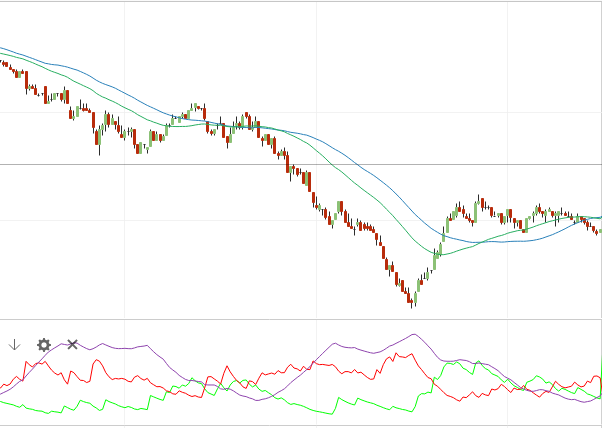602x428 pixels.
Task: Click the long lower wick candle near left
Action: (x=99, y=140)
